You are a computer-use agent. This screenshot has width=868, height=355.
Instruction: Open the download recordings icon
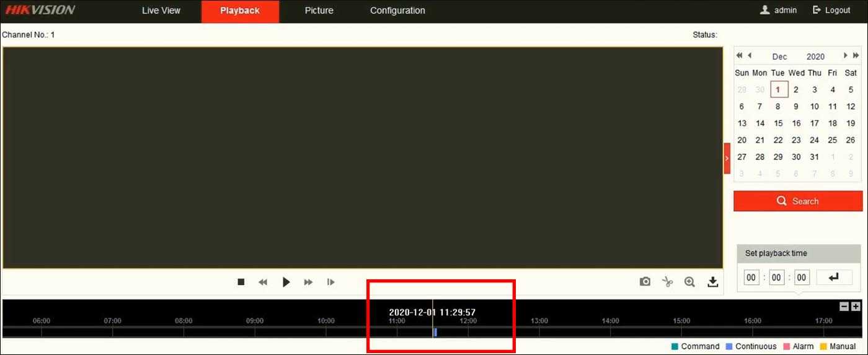click(x=713, y=282)
